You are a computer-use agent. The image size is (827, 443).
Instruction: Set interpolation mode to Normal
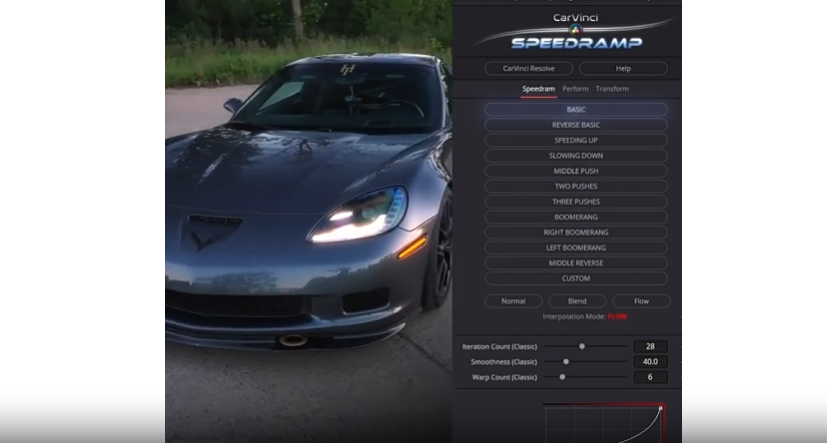pos(513,301)
